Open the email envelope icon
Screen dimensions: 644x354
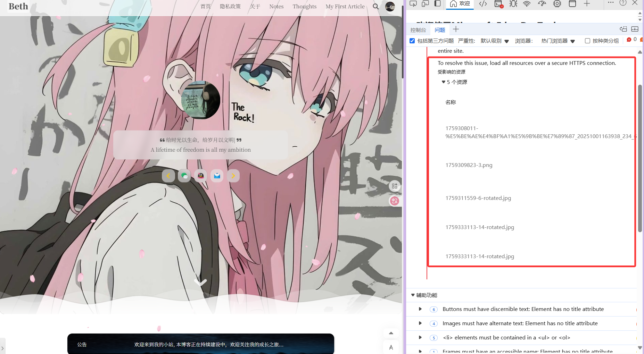217,176
